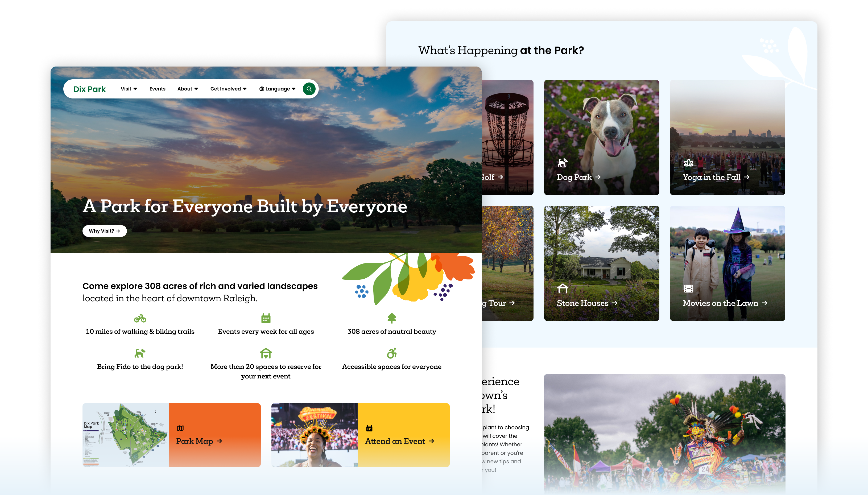Open the Language selector dropdown

click(277, 89)
